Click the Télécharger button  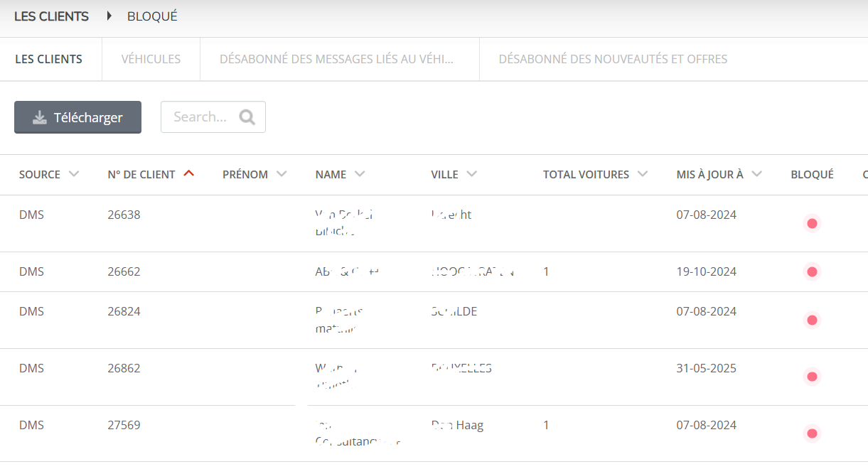[77, 117]
